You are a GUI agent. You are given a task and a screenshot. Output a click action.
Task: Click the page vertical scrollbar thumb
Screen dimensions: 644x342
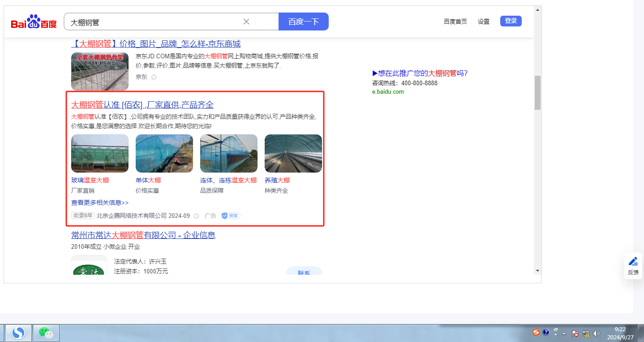(537, 93)
